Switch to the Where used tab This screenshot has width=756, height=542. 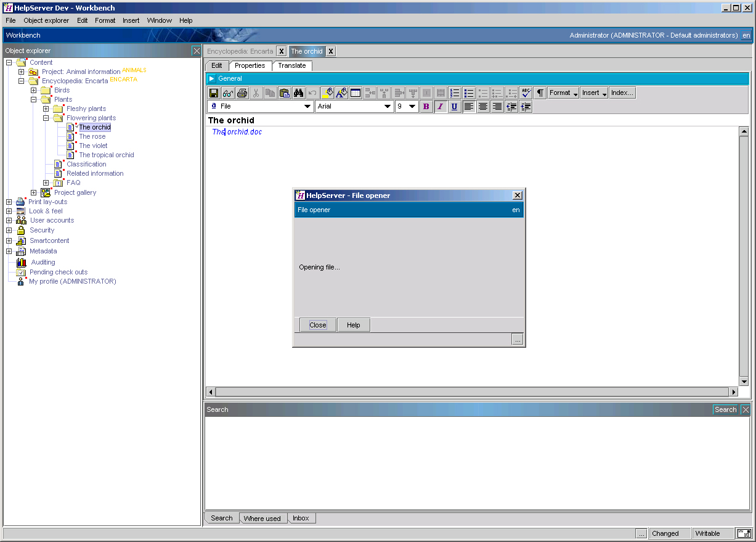[x=262, y=519]
